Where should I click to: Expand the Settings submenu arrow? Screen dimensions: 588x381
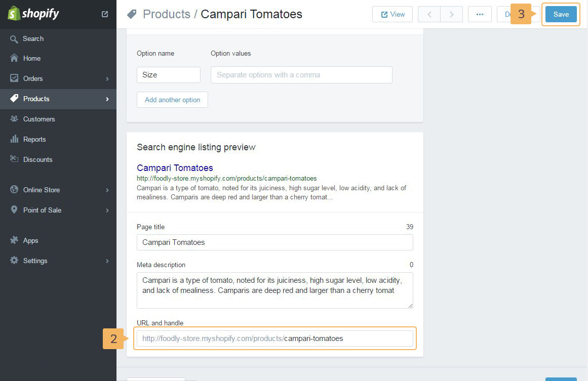point(107,261)
